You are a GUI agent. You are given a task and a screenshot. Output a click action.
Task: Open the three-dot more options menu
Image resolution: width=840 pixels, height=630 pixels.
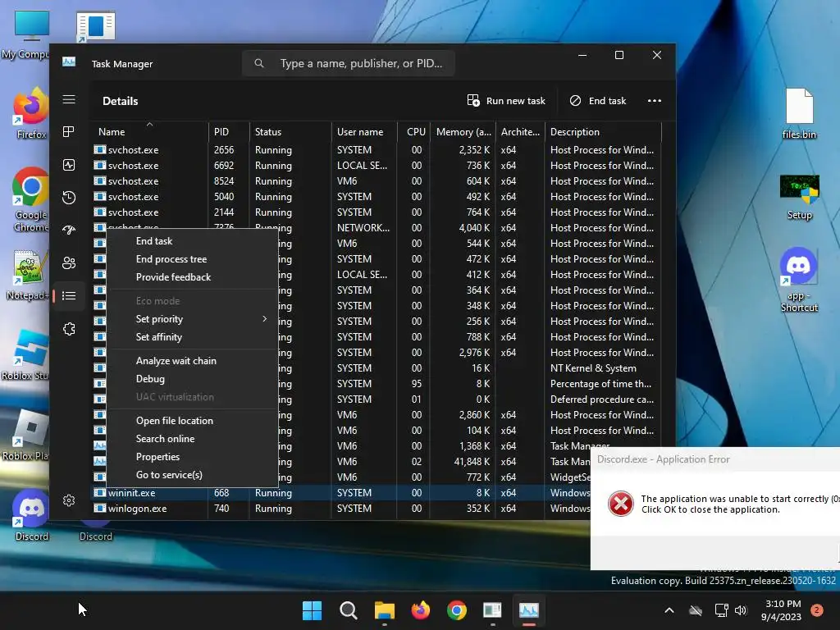pos(654,101)
